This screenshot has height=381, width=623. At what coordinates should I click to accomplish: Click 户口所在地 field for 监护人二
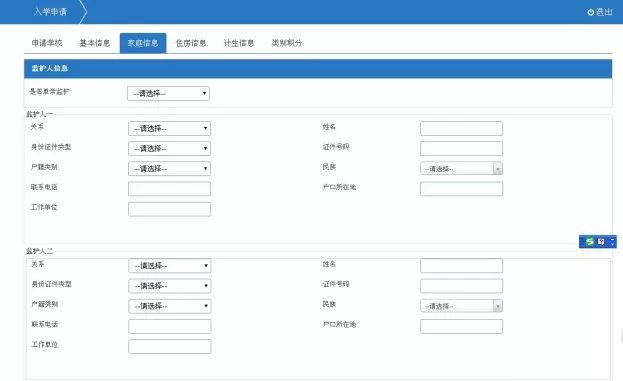click(x=461, y=326)
